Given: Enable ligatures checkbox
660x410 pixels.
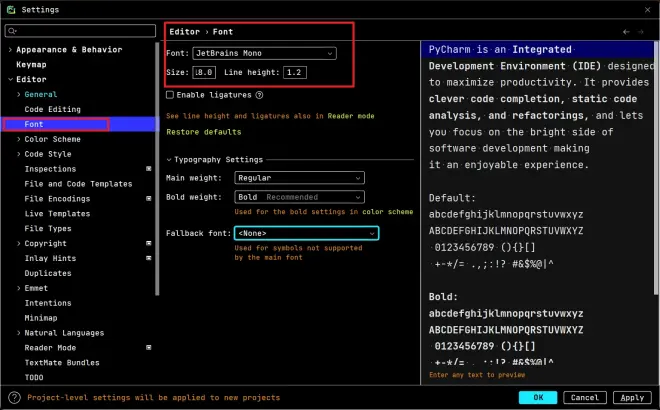Looking at the screenshot, I should coord(170,95).
